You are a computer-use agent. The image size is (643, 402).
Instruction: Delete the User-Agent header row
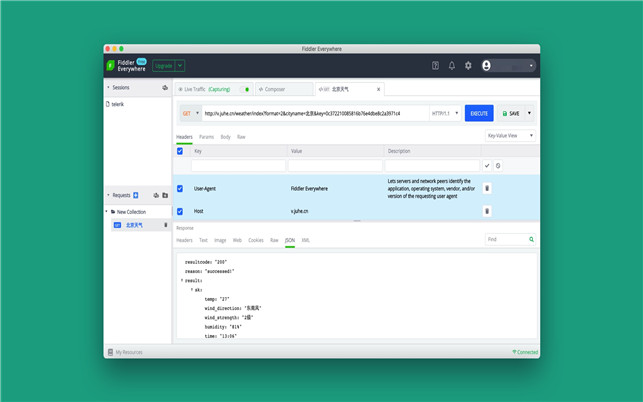pyautogui.click(x=487, y=188)
